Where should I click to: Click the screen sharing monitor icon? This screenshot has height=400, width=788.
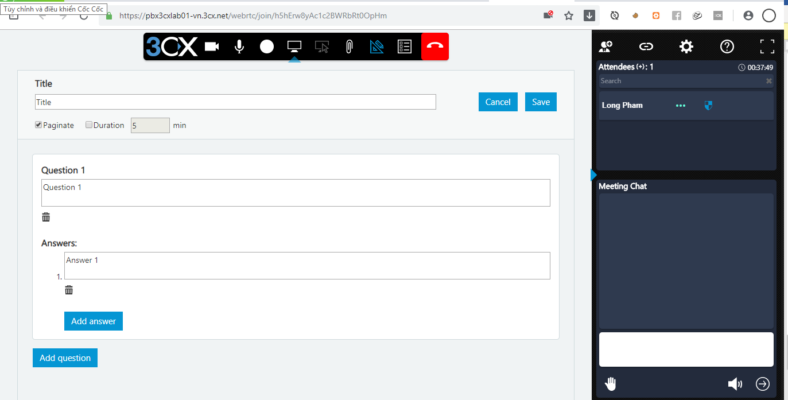click(294, 46)
